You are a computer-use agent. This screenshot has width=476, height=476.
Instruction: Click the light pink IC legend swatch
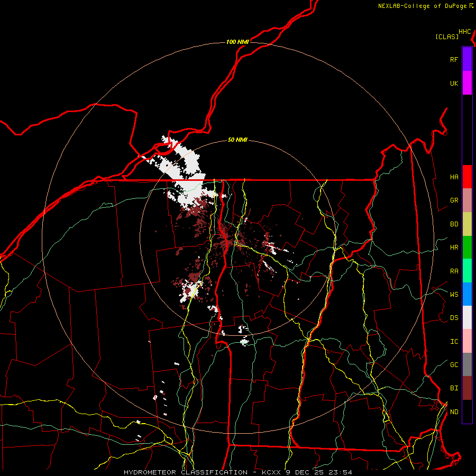pos(467,341)
